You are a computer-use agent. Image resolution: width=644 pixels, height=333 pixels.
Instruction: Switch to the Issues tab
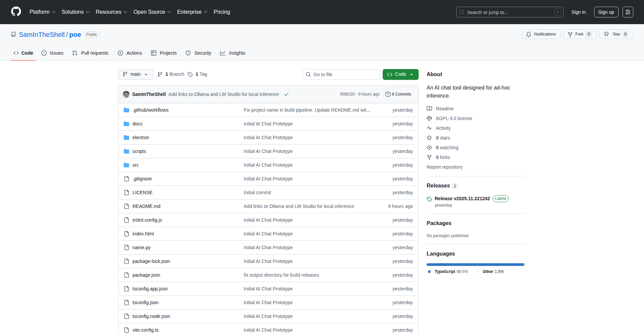(52, 53)
